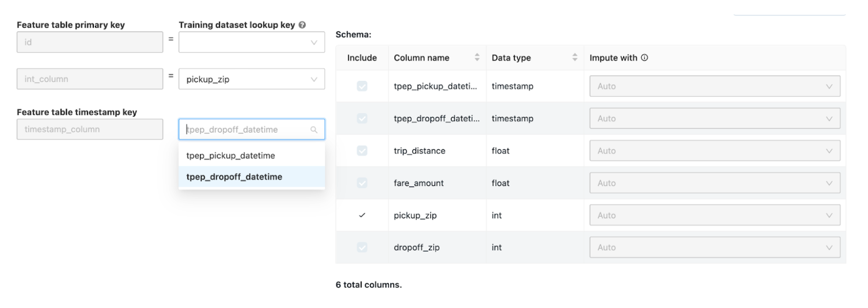Image resolution: width=868 pixels, height=308 pixels.
Task: Click the Impute with column header
Action: coord(613,58)
